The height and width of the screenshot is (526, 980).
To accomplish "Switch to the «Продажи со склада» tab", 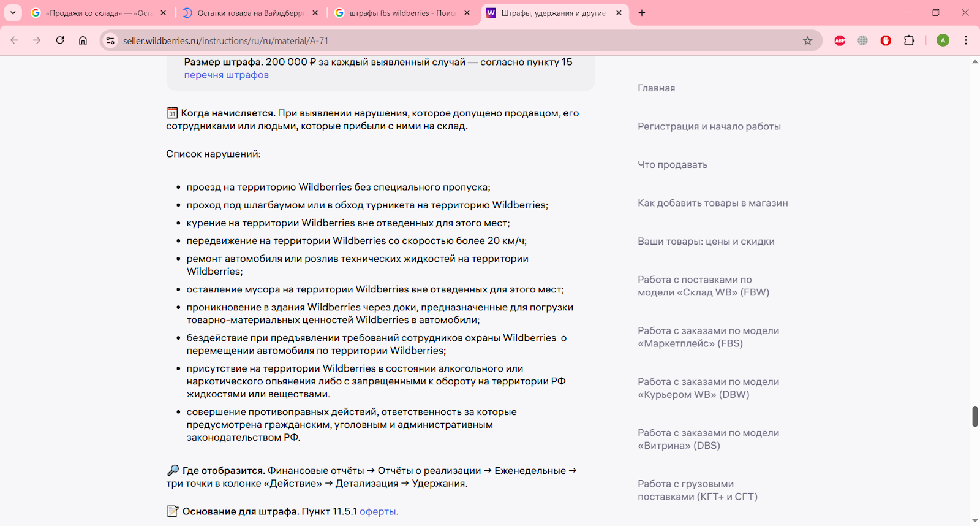I will tap(98, 13).
